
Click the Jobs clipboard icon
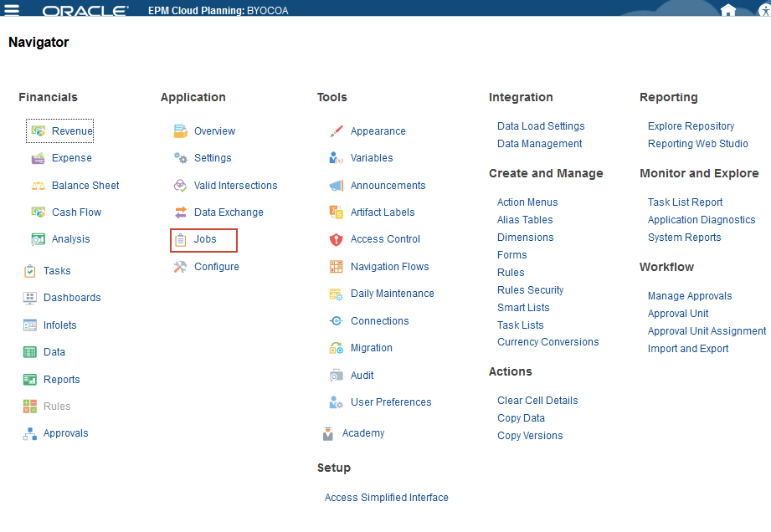pyautogui.click(x=180, y=240)
